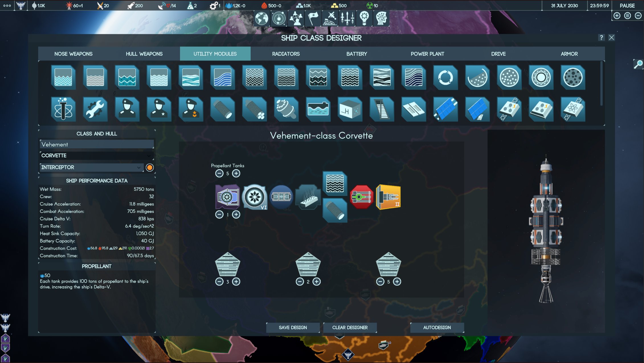
Task: Select the circular recycle arrows module
Action: pyautogui.click(x=445, y=77)
